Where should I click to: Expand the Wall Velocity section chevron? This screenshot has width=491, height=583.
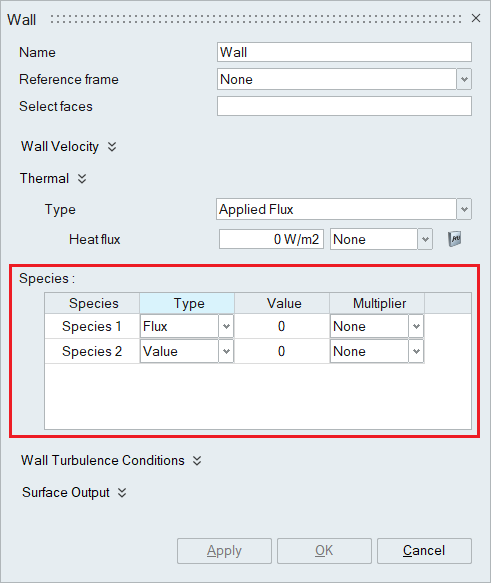(112, 146)
